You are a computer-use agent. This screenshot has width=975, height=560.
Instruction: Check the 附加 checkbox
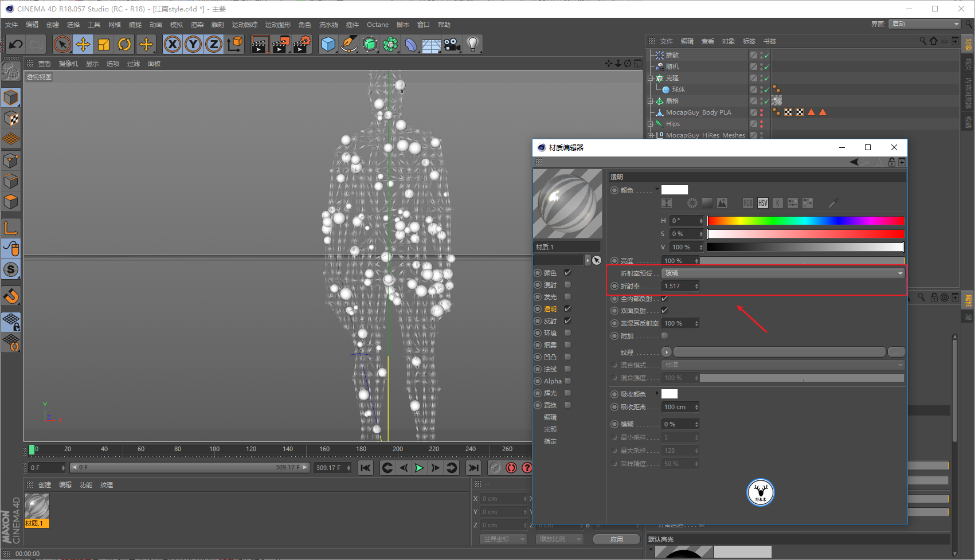click(x=664, y=335)
